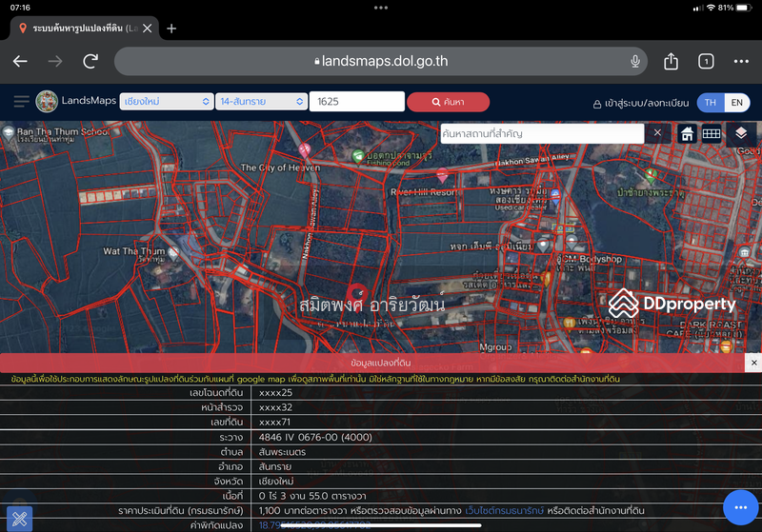
Task: Select the อำเภอ value สันทราย
Action: click(275, 466)
